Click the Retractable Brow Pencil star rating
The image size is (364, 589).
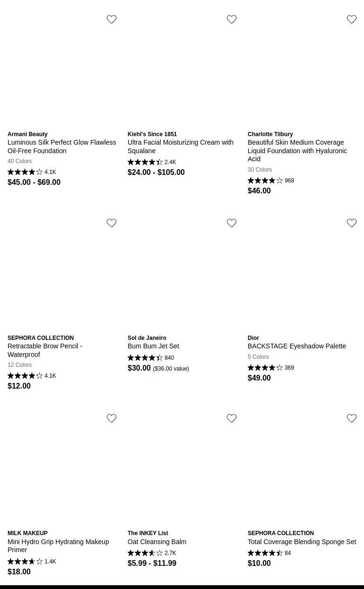coord(32,376)
